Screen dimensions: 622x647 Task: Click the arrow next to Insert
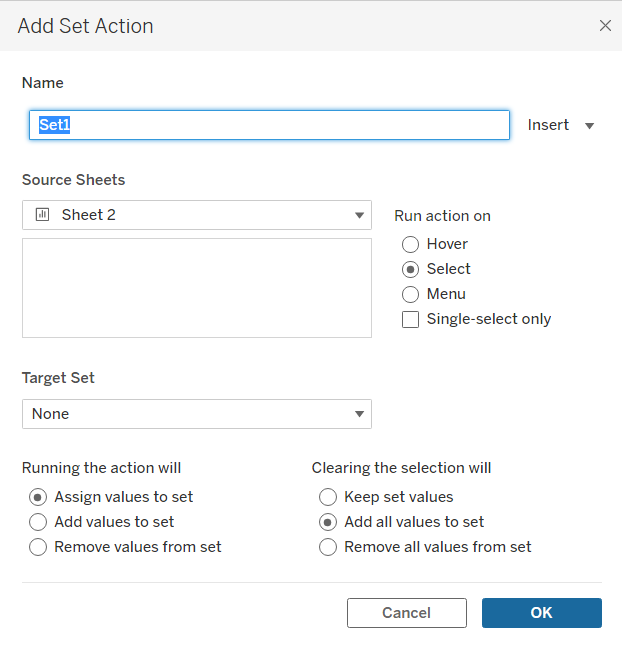point(589,126)
